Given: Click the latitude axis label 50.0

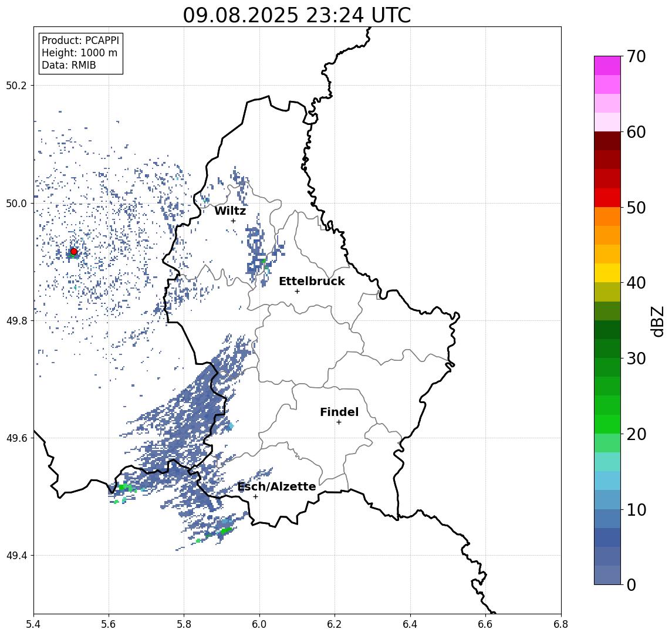Looking at the screenshot, I should [x=16, y=203].
